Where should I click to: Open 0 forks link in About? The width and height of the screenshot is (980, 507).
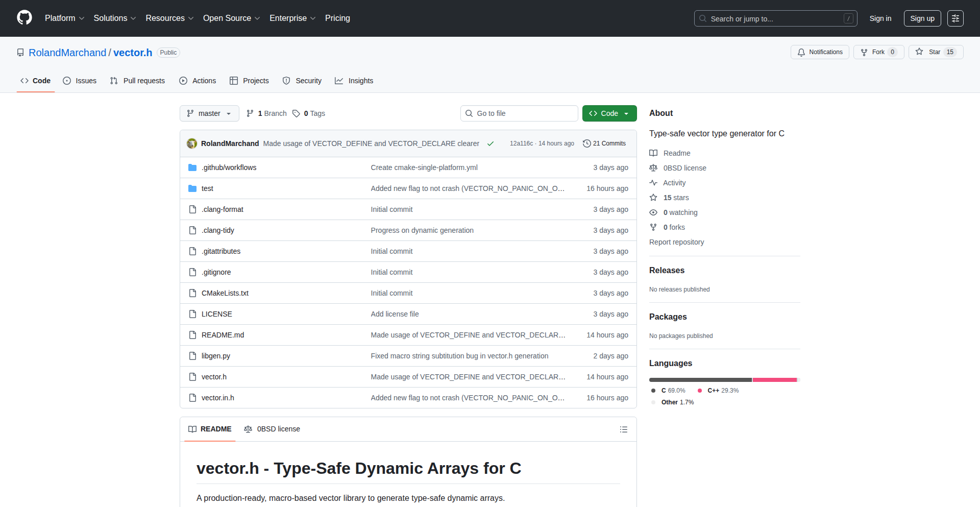coord(667,227)
